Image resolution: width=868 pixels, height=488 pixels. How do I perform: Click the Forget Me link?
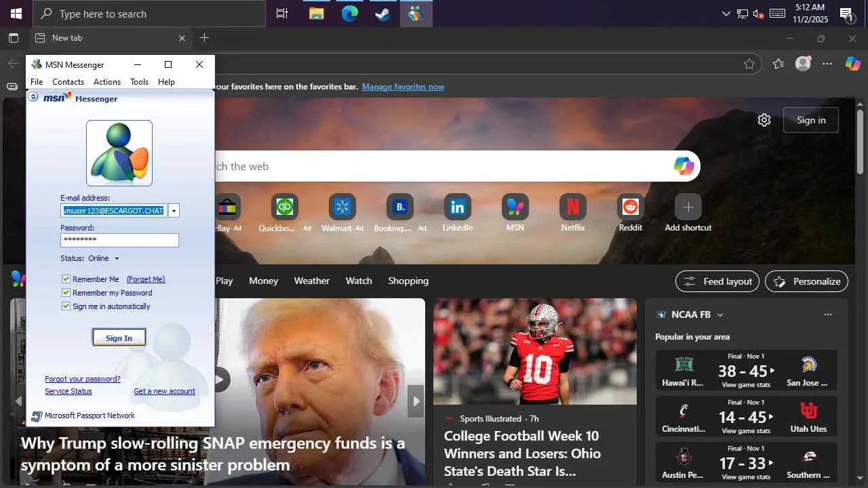pos(146,279)
